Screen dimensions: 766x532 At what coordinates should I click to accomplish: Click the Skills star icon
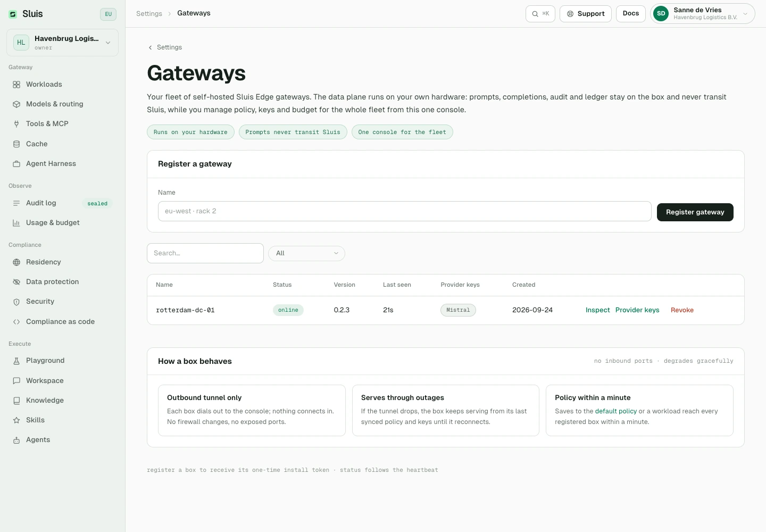16,420
